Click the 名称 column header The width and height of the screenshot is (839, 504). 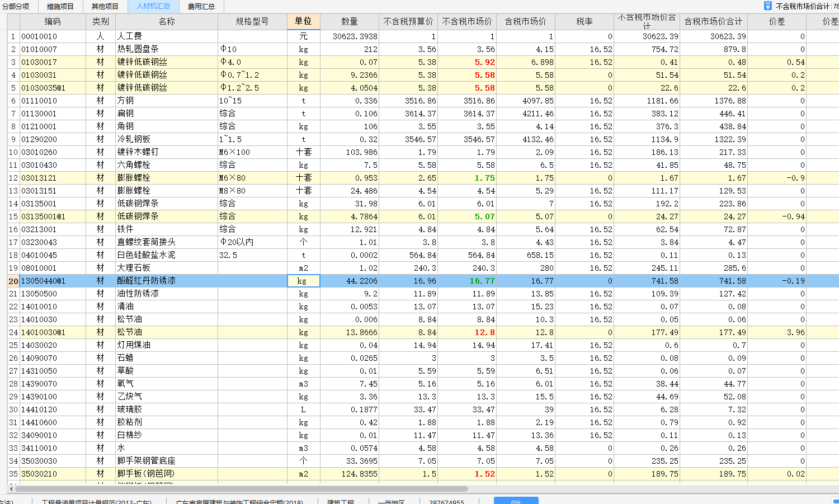tap(167, 21)
